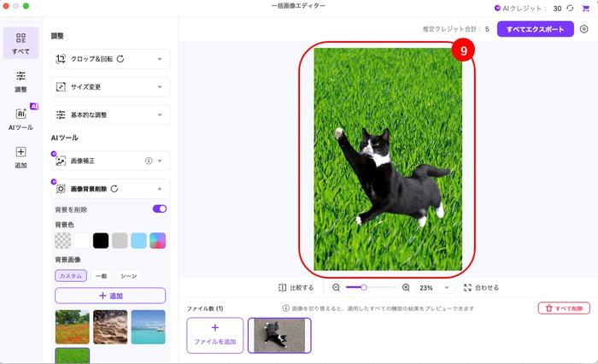Click the ファイル数 (1) label
The width and height of the screenshot is (598, 364).
(x=205, y=308)
